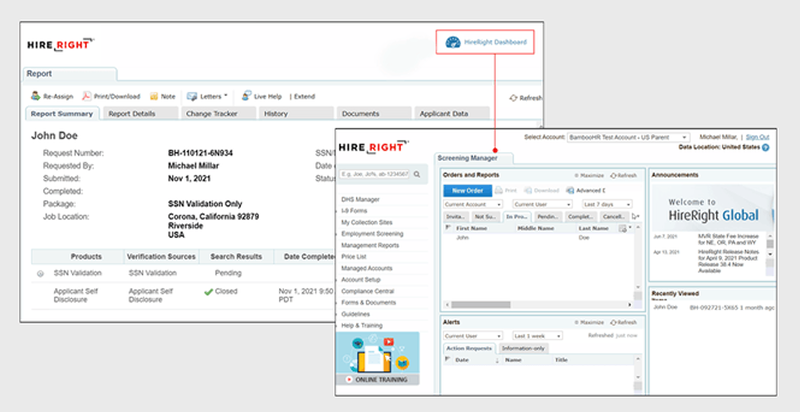The height and width of the screenshot is (412, 800).
Task: Open Forms & Documents in sidebar
Action: point(368,302)
